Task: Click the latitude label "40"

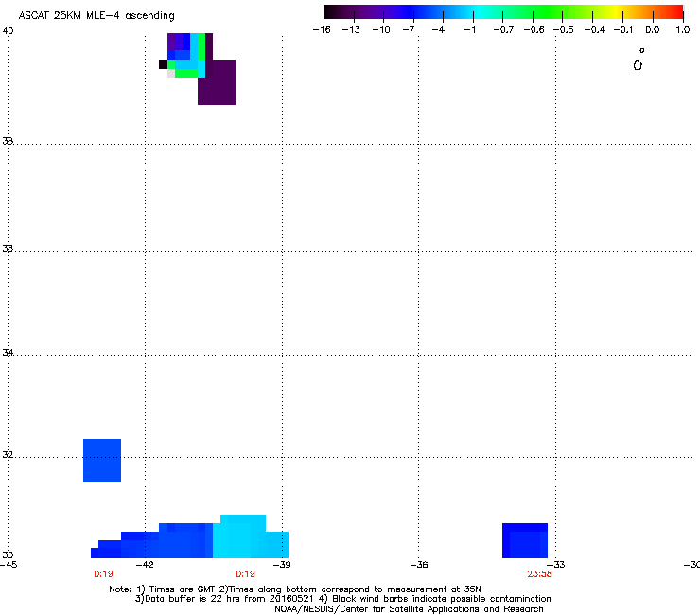Action: pyautogui.click(x=8, y=31)
